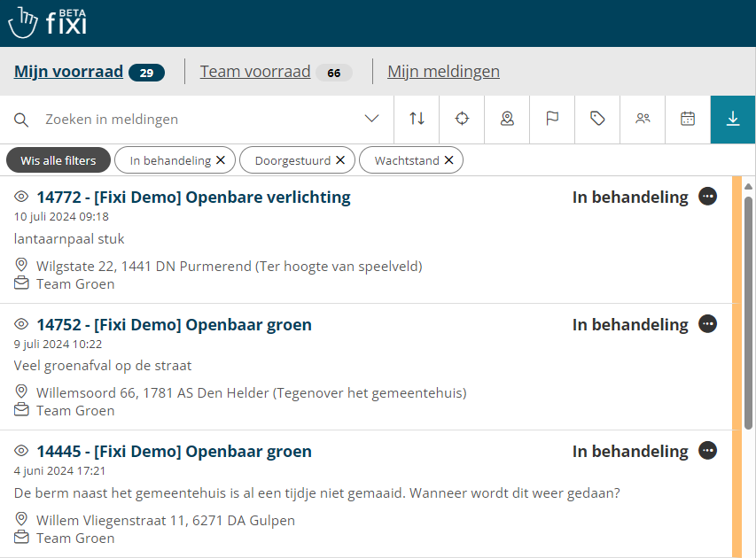This screenshot has height=558, width=756.
Task: Click the text 'Veel groenafval op de straat'
Action: (x=103, y=366)
